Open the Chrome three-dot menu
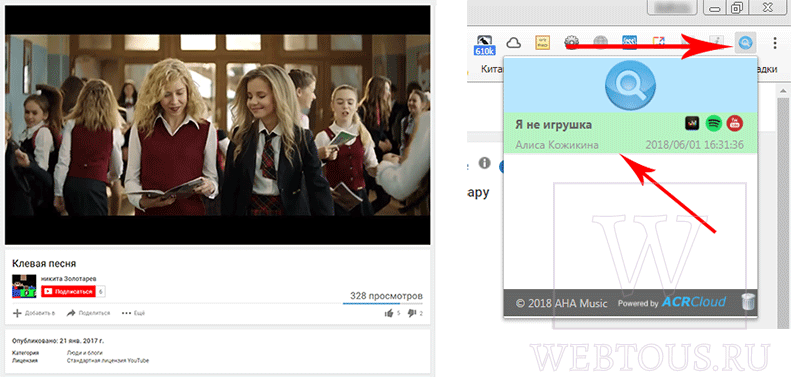The width and height of the screenshot is (800, 377). [775, 43]
